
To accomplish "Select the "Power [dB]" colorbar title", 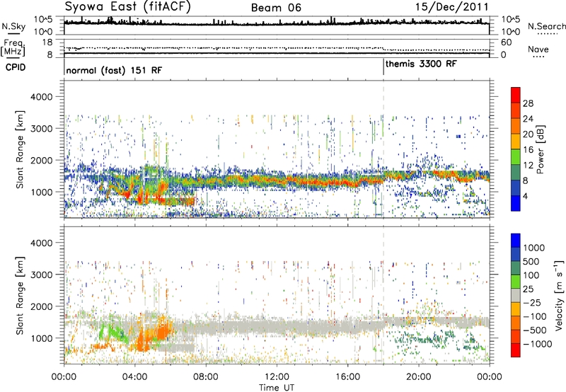I will pos(541,149).
